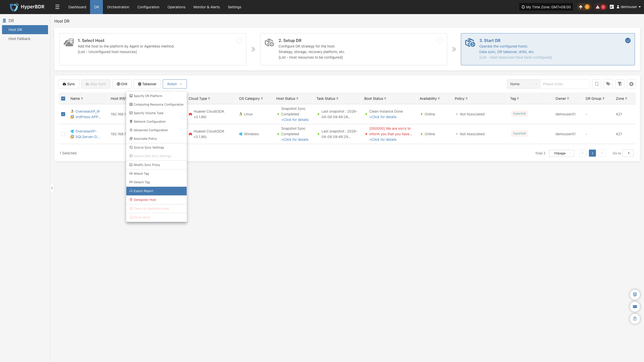Screen dimensions: 644x362
Task: Select the 1. Select Host step radio
Action: (x=239, y=40)
